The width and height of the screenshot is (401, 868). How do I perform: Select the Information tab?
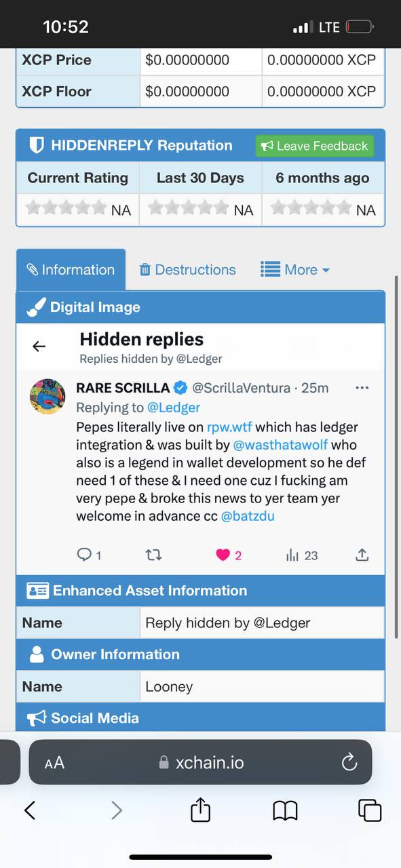click(x=71, y=270)
